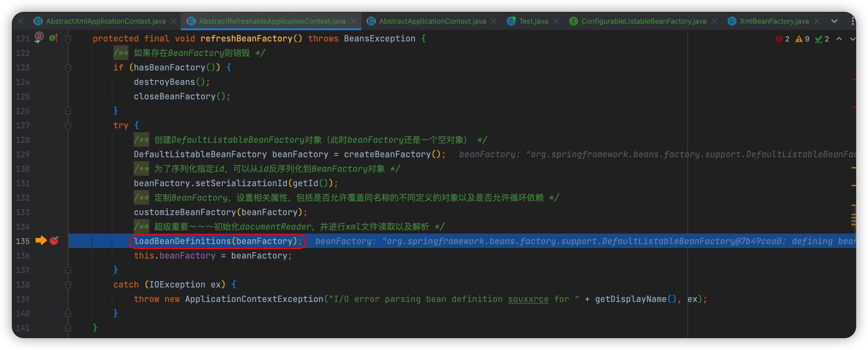Click the misspelled word souxxrce
This screenshot has height=350, width=868.
tap(528, 299)
